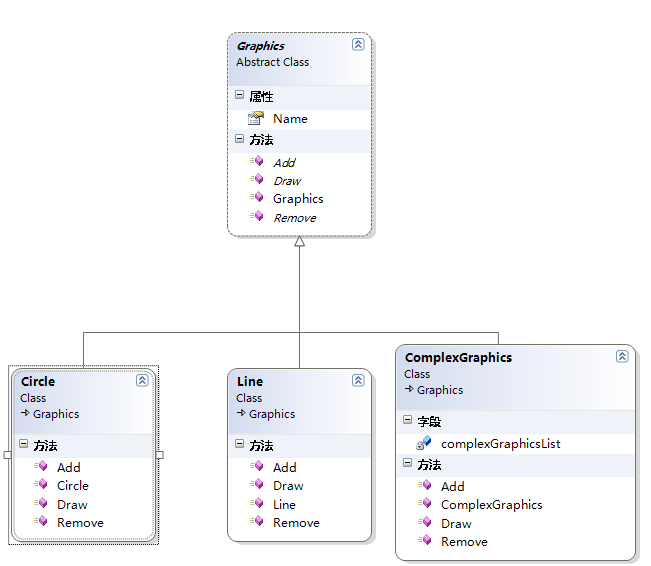The width and height of the screenshot is (651, 566).
Task: Click the ComplexGraphics class title
Action: click(458, 358)
